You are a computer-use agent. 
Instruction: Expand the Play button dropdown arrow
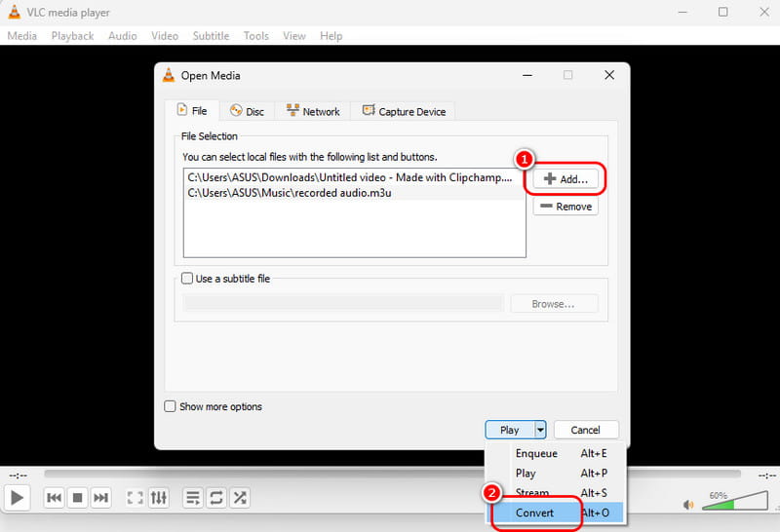coord(539,430)
